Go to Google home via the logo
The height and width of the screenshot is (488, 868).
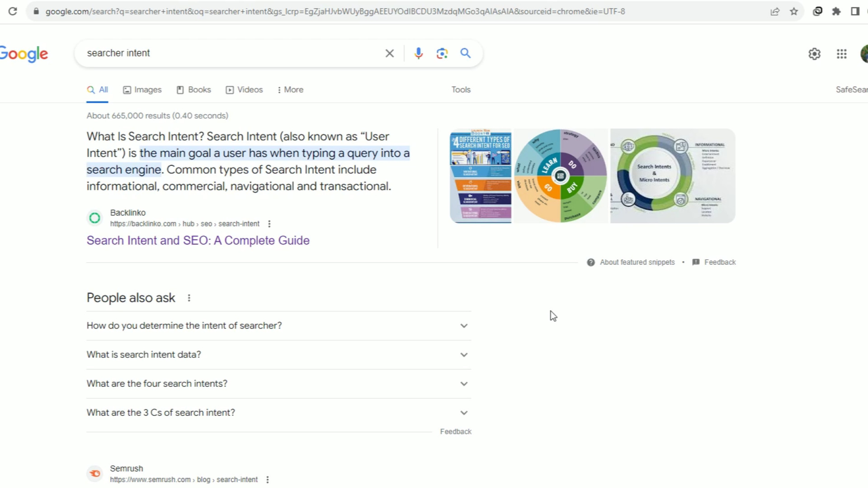pyautogui.click(x=24, y=54)
